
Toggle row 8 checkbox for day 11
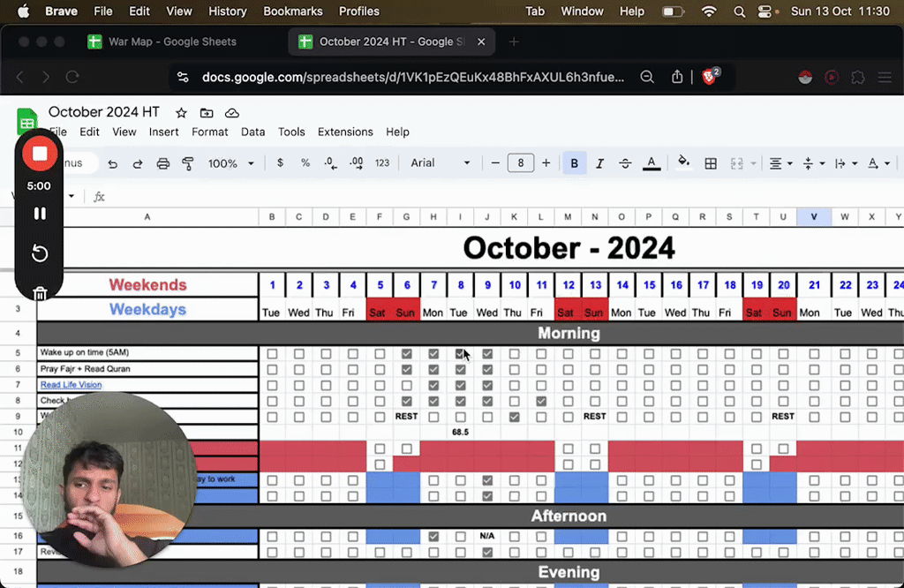tap(541, 401)
